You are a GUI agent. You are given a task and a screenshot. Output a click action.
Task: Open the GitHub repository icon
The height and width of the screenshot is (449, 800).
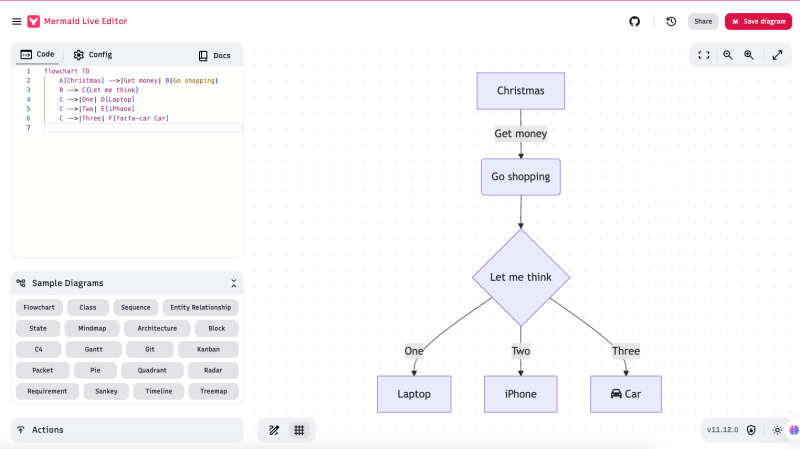[634, 21]
